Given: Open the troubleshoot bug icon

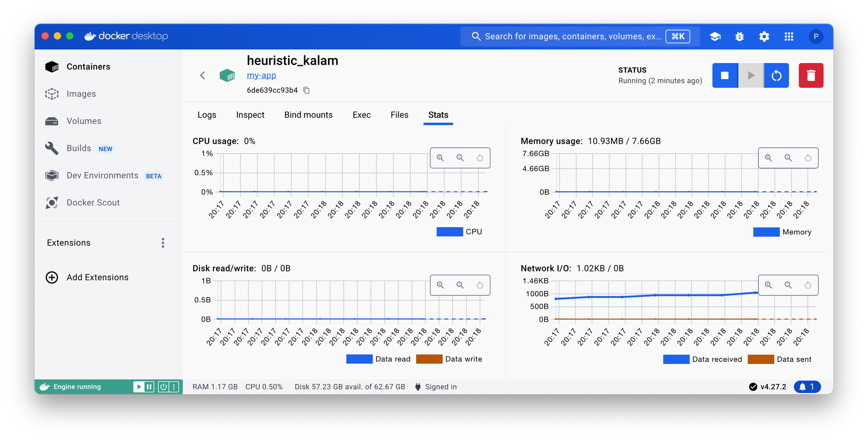Looking at the screenshot, I should [x=740, y=36].
